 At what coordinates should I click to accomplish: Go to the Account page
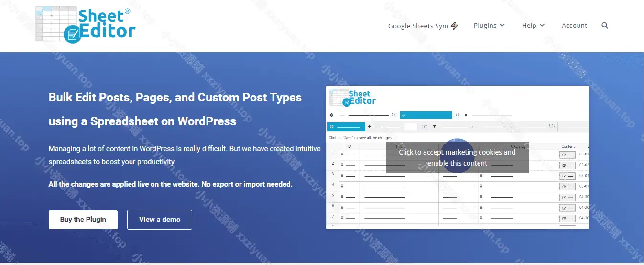[x=574, y=26]
